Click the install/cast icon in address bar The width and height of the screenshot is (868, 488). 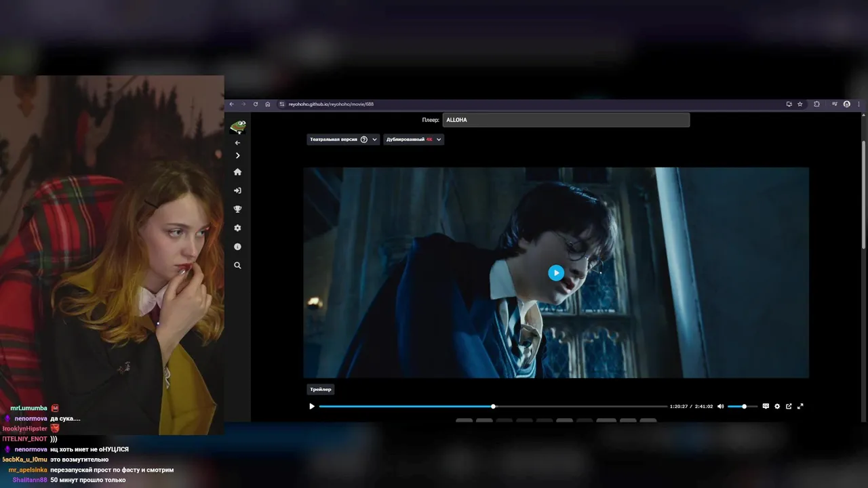pos(789,104)
